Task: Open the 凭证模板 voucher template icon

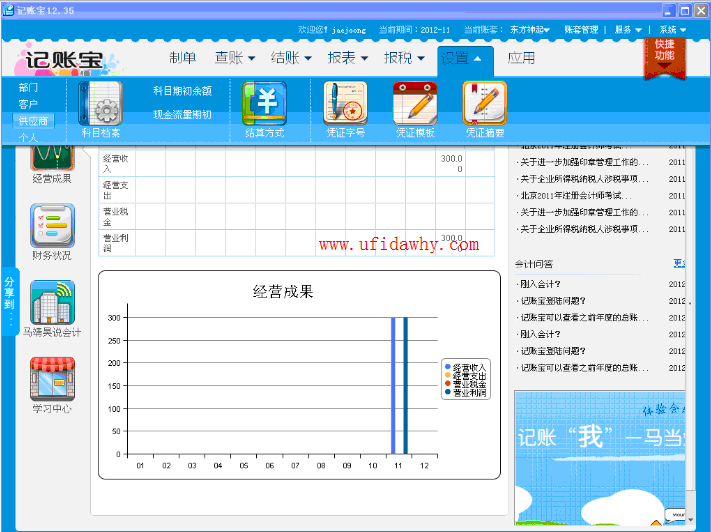Action: click(x=415, y=104)
